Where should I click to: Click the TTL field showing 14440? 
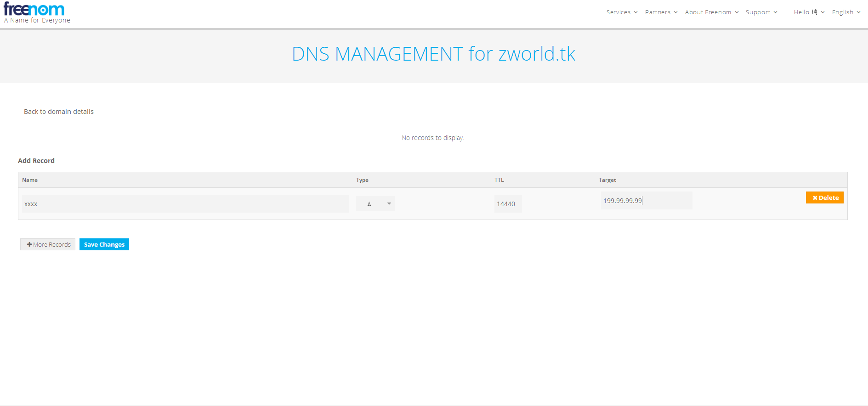point(508,204)
